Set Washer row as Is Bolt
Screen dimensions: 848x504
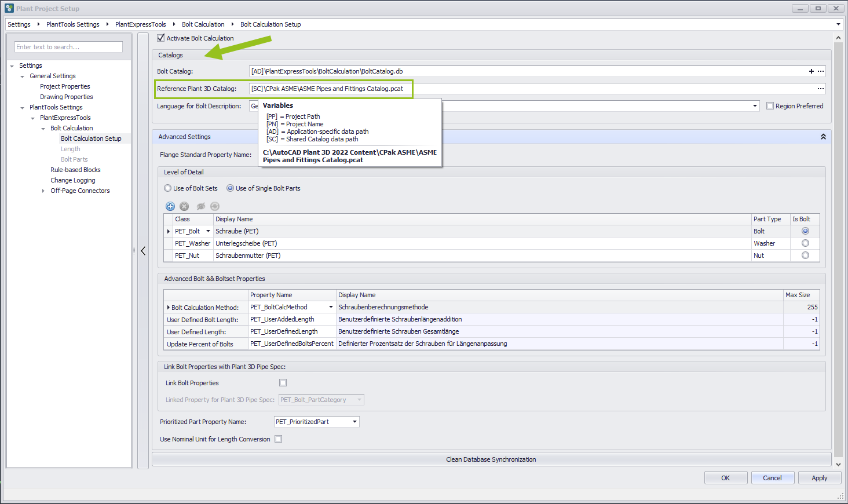coord(805,243)
